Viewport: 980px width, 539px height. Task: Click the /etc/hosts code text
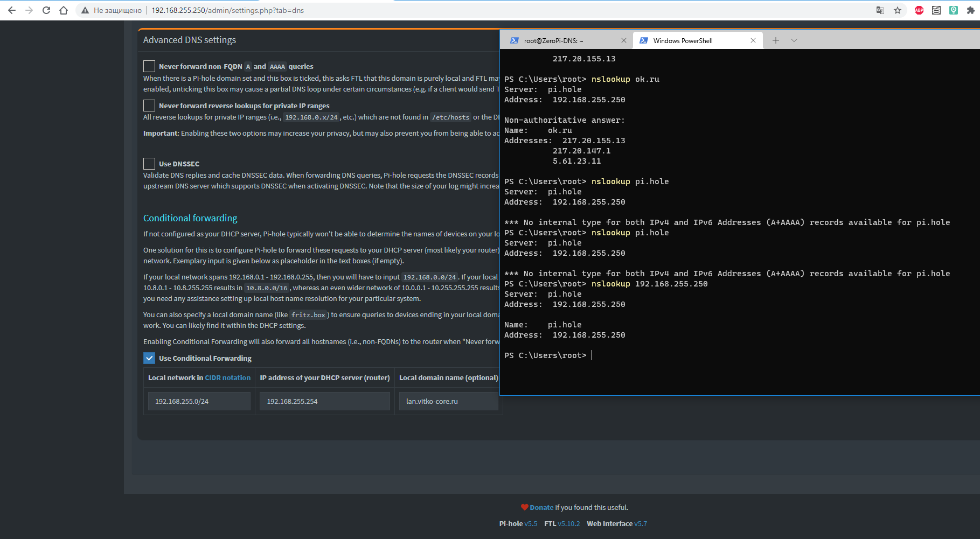pyautogui.click(x=450, y=117)
